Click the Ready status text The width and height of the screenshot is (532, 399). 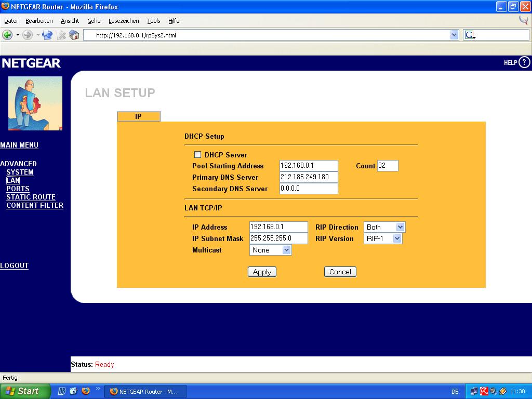click(104, 364)
